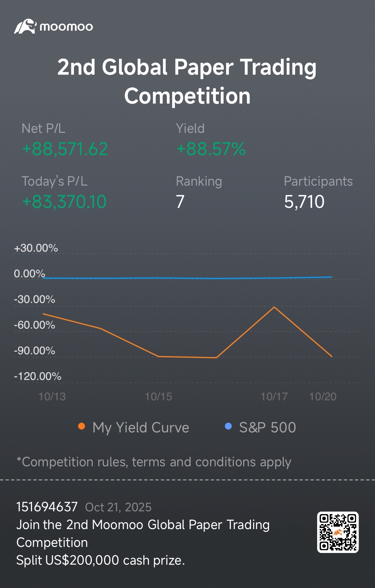Screen dimensions: 375x588
Task: Click the QR code image
Action: (338, 532)
